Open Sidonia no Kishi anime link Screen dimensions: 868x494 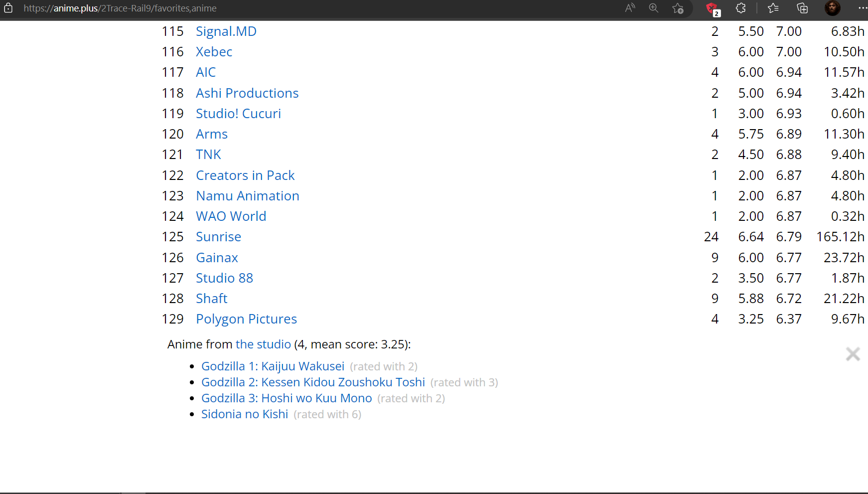245,414
